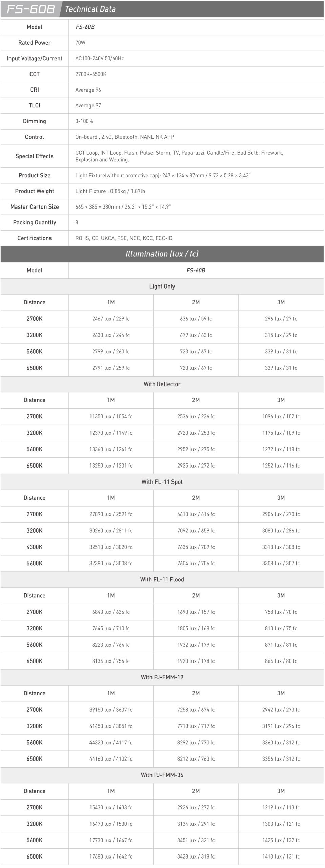
Task: Select the Certifications row value
Action: 124,238
